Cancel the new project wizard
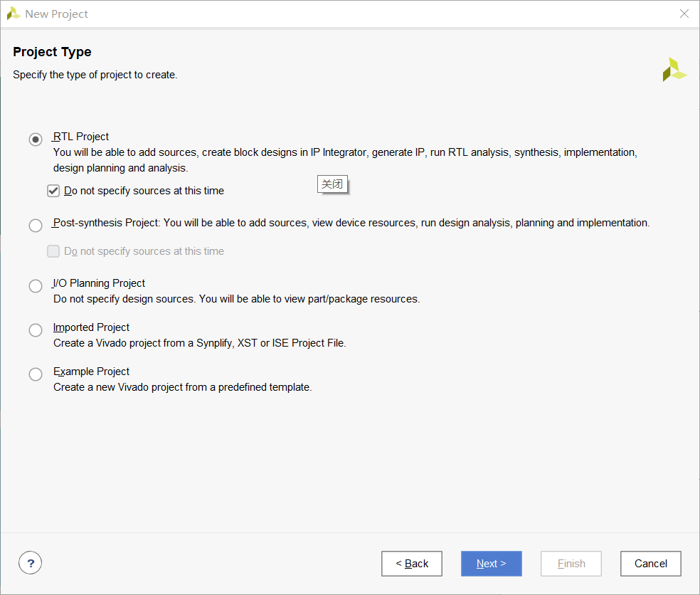The height and width of the screenshot is (595, 700). coord(651,564)
